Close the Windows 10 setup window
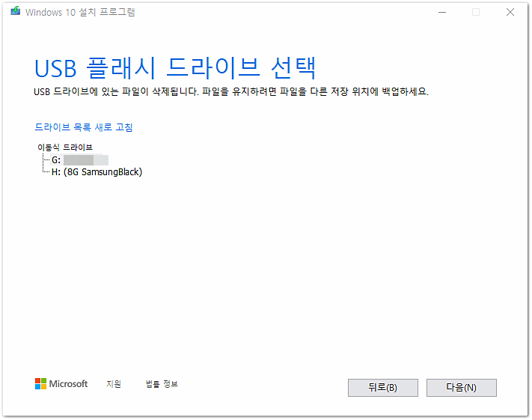 tap(510, 12)
